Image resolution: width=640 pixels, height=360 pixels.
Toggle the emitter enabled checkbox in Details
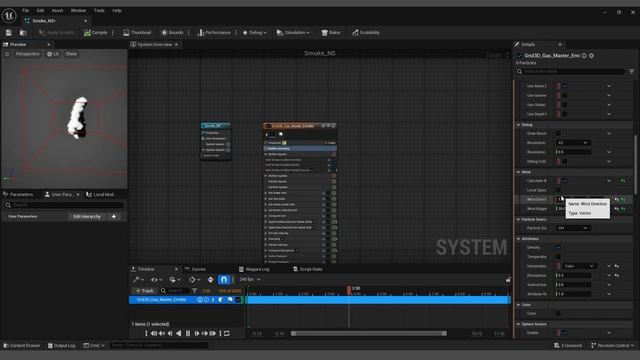pyautogui.click(x=519, y=56)
